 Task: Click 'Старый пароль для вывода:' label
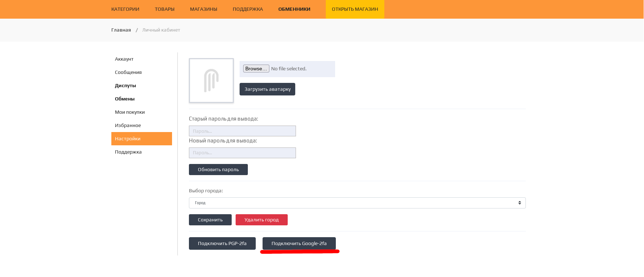coord(223,119)
